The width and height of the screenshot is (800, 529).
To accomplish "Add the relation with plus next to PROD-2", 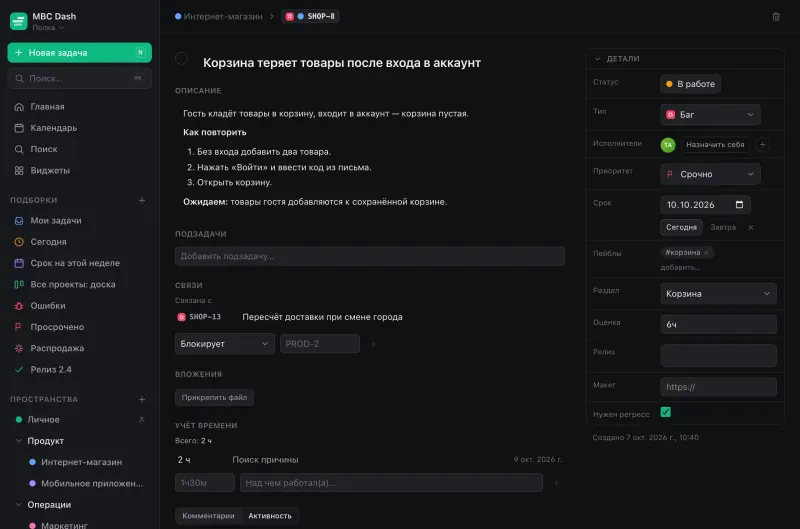I will click(x=373, y=344).
